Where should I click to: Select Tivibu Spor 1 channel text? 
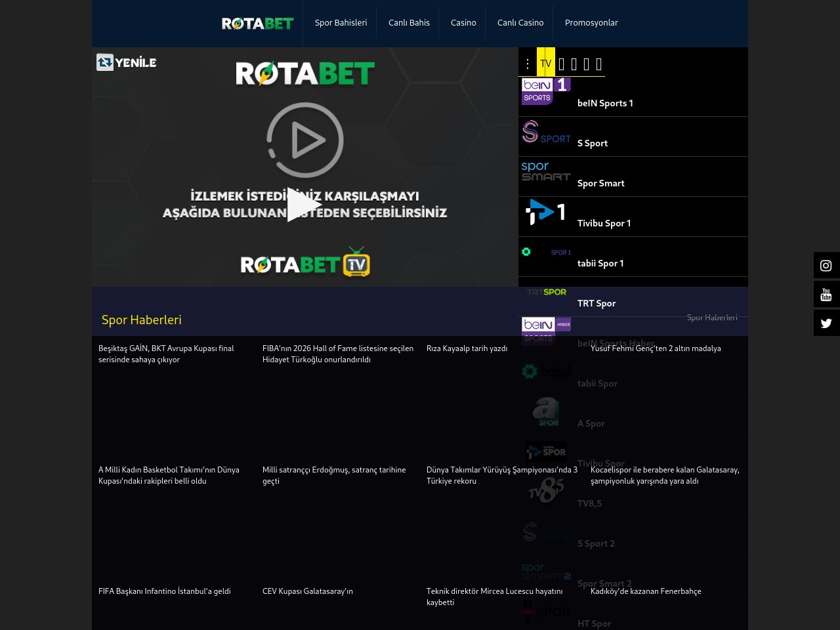(604, 224)
